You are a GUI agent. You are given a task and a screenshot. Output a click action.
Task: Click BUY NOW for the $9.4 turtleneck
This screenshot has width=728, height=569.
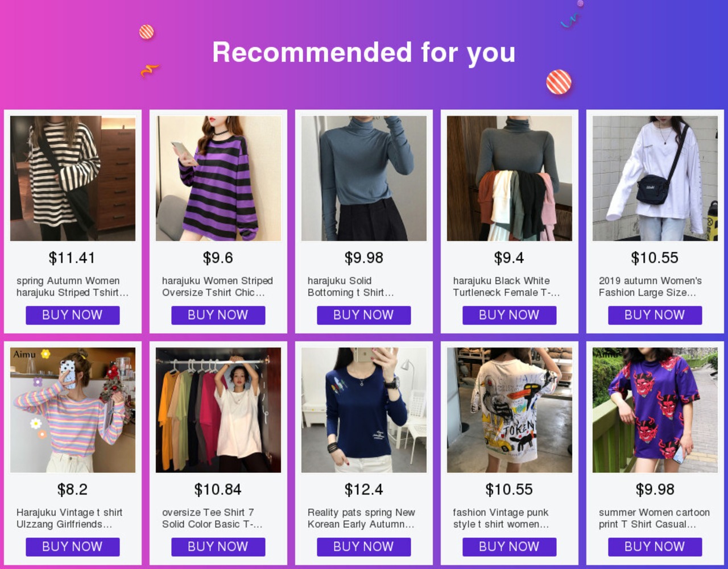pyautogui.click(x=510, y=315)
